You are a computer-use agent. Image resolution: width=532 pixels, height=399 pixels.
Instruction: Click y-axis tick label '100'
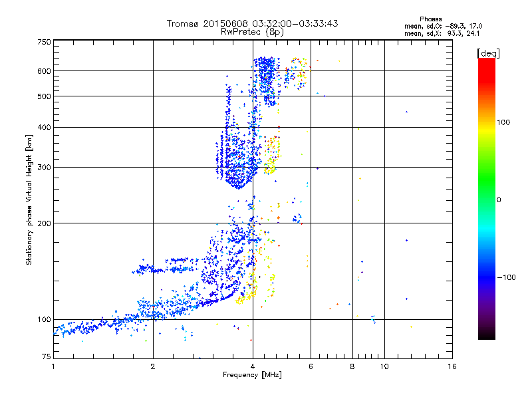coord(45,319)
